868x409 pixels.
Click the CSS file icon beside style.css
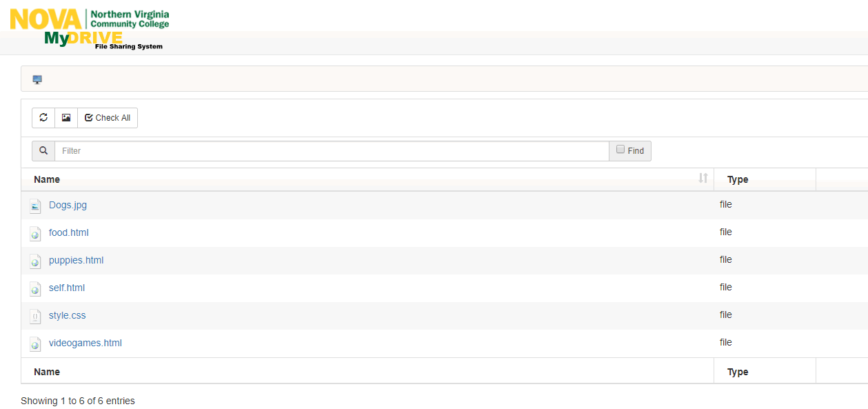[x=35, y=316]
